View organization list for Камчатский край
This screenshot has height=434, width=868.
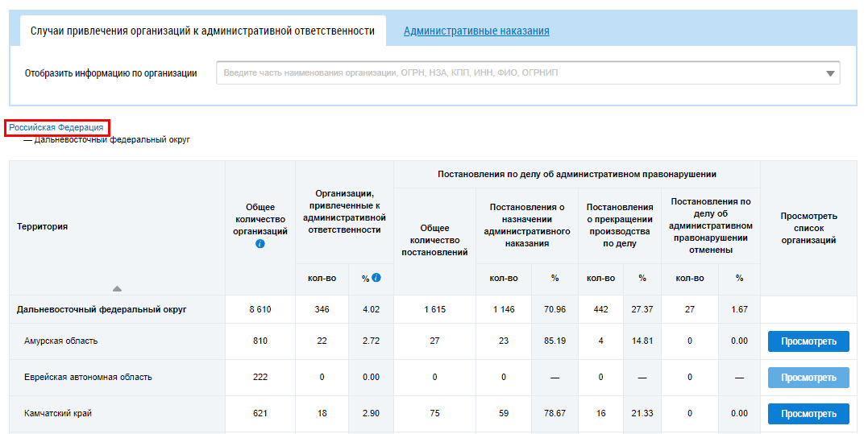pyautogui.click(x=808, y=414)
